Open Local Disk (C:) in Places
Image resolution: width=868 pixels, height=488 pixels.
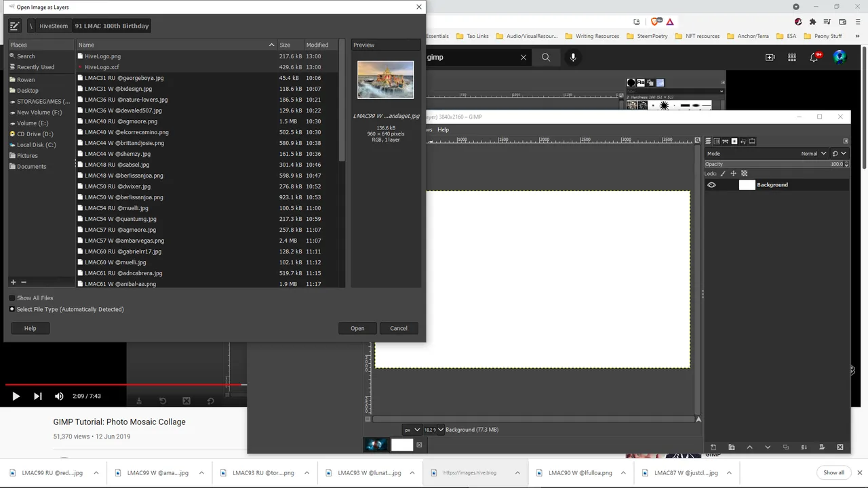tap(41, 144)
